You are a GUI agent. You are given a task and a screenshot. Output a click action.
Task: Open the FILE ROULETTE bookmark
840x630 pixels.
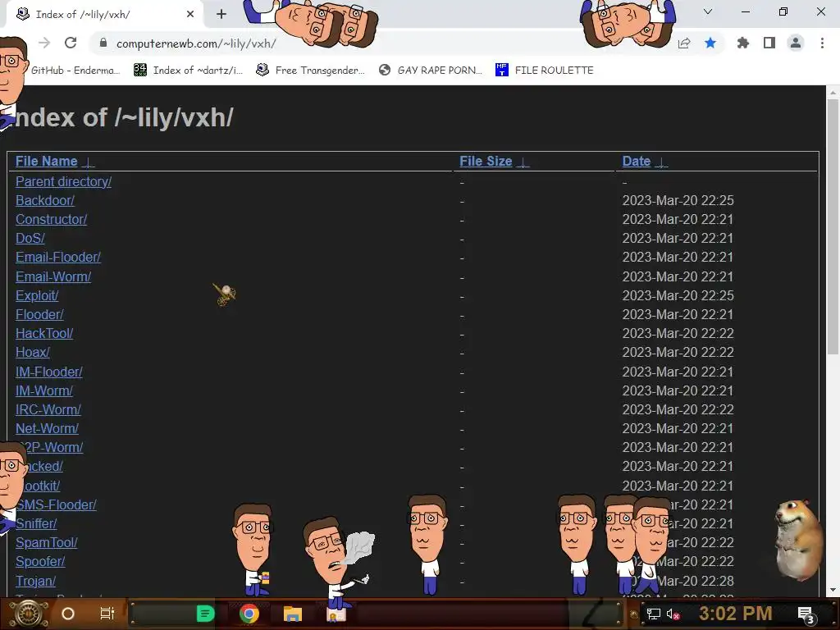(545, 71)
